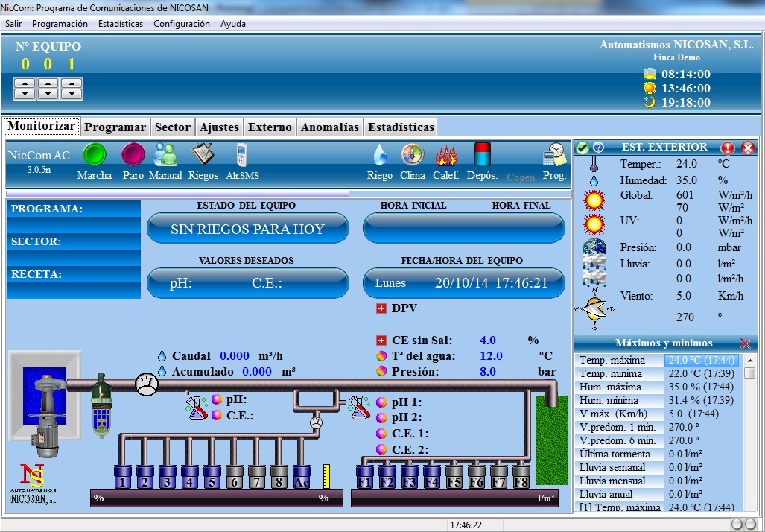Open Manual mode icon
This screenshot has width=765, height=532.
(165, 155)
